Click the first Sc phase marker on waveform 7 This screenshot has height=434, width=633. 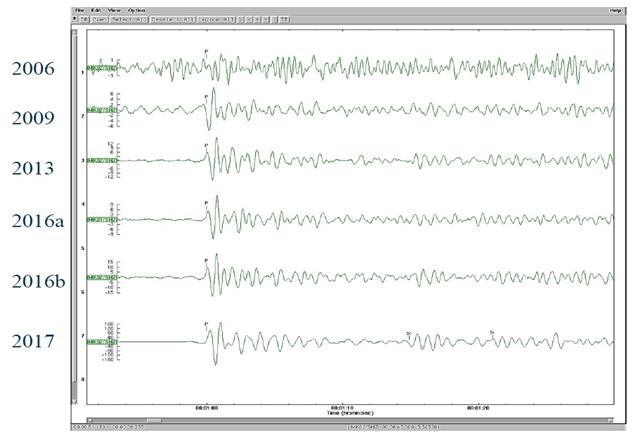pyautogui.click(x=409, y=333)
